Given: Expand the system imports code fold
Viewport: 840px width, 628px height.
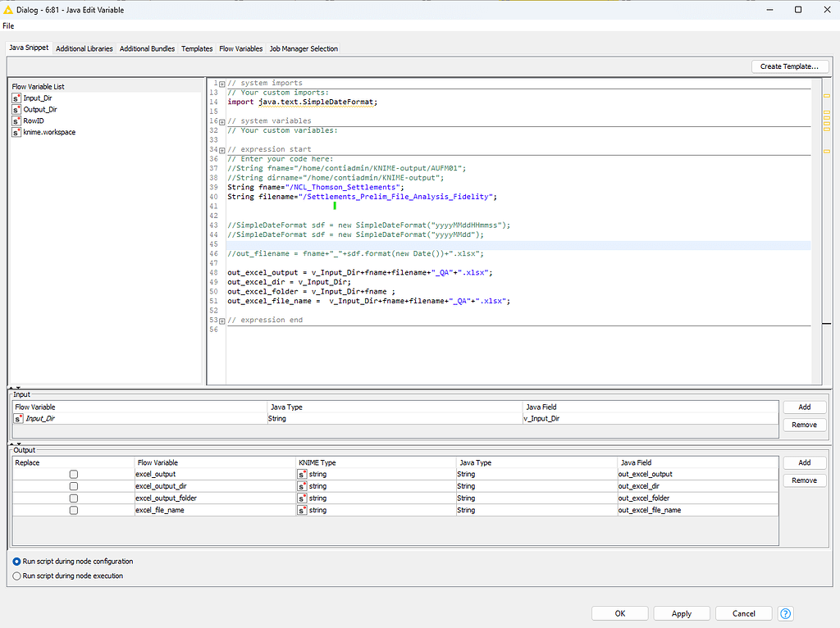Looking at the screenshot, I should click(221, 84).
